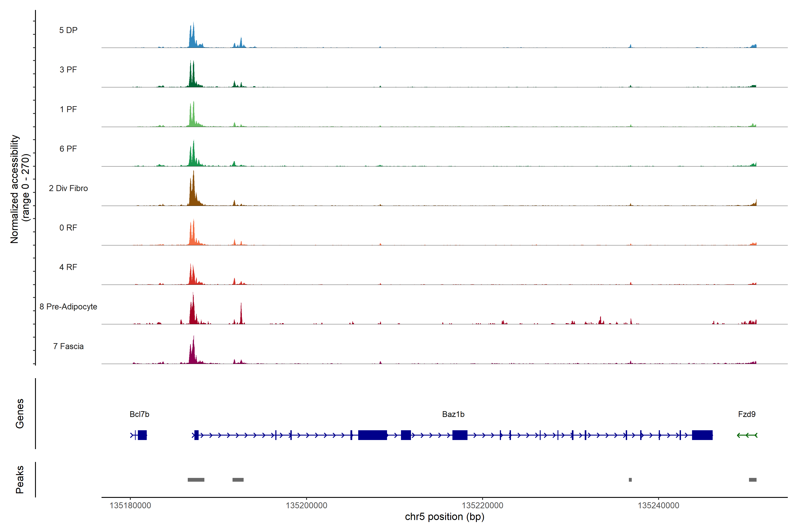
Task: Click the Bcl7b blue exon box
Action: (x=142, y=435)
